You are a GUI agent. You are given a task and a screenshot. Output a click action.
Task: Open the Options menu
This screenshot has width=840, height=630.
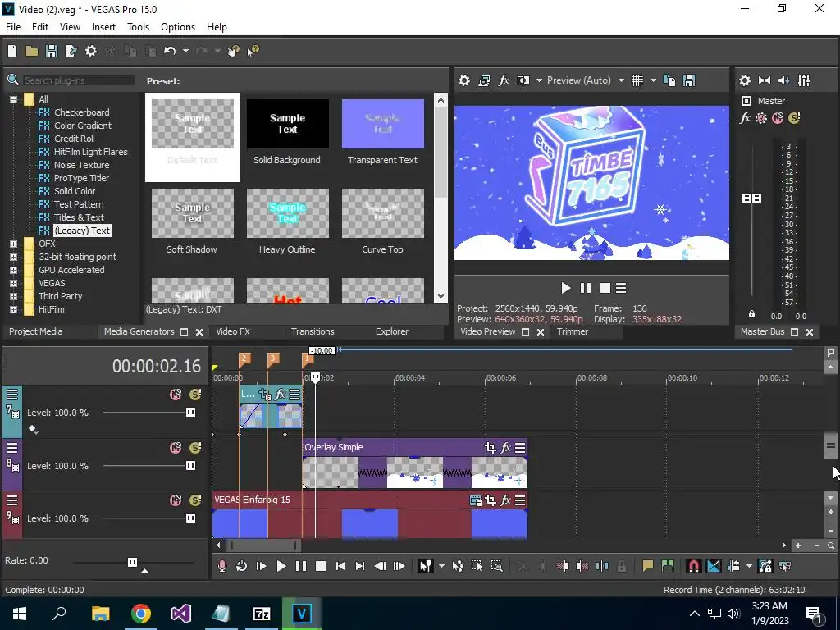[178, 27]
